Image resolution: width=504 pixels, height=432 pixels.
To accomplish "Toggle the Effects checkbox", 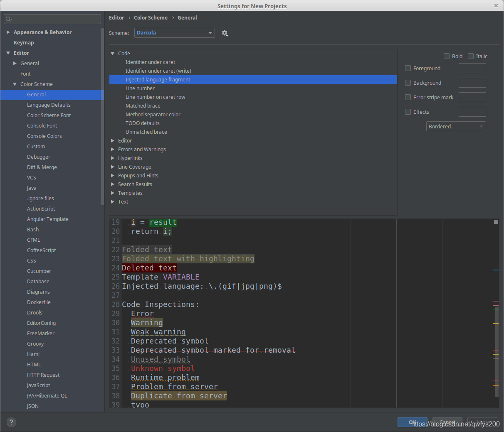I will coord(408,112).
